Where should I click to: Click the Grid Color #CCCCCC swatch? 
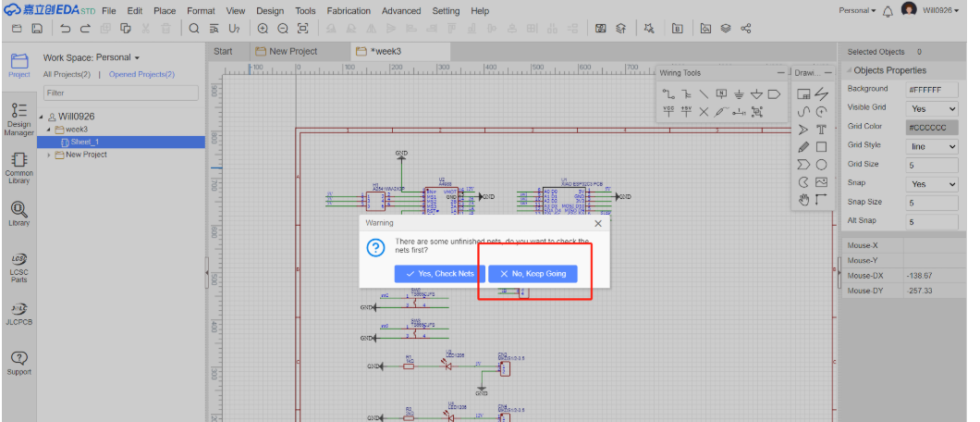(932, 128)
